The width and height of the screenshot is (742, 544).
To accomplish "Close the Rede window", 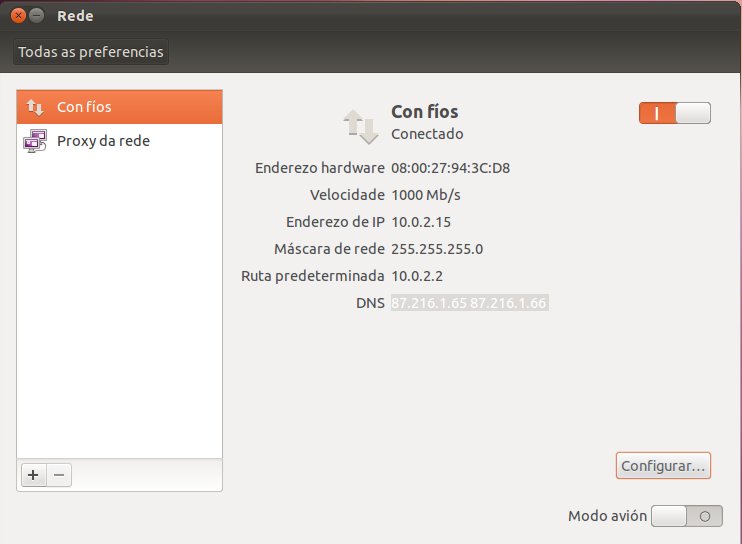I will 18,16.
